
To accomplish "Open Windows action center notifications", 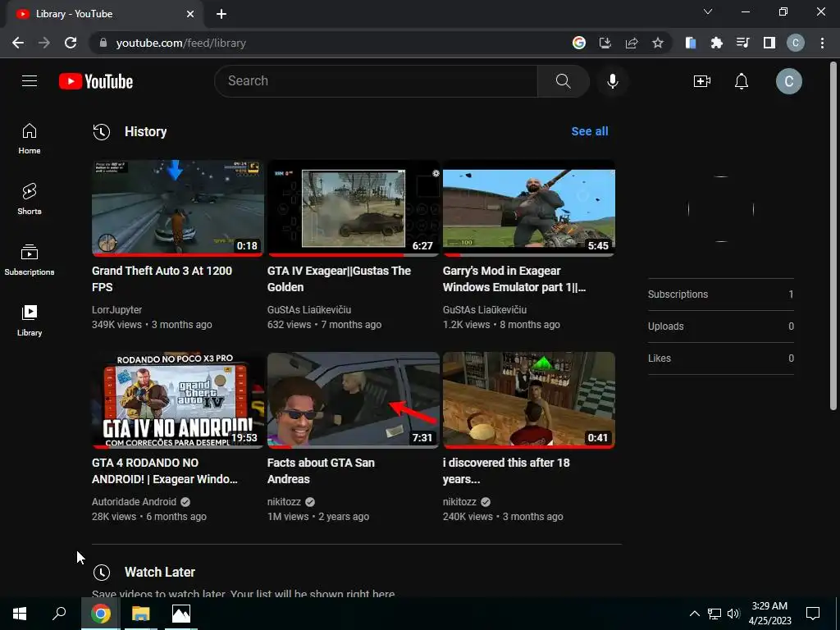I will click(x=813, y=614).
